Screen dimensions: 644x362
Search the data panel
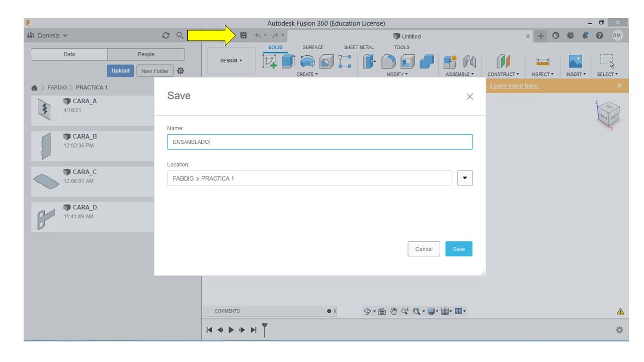179,36
